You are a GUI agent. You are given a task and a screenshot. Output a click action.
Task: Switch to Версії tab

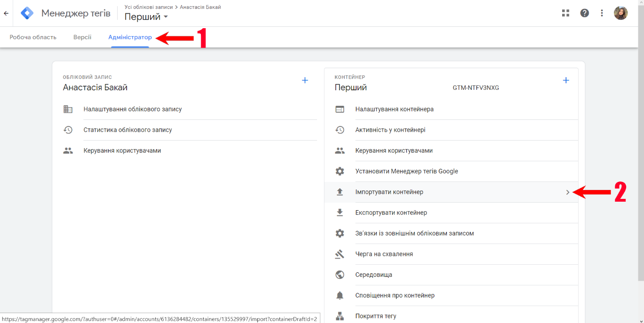point(82,37)
